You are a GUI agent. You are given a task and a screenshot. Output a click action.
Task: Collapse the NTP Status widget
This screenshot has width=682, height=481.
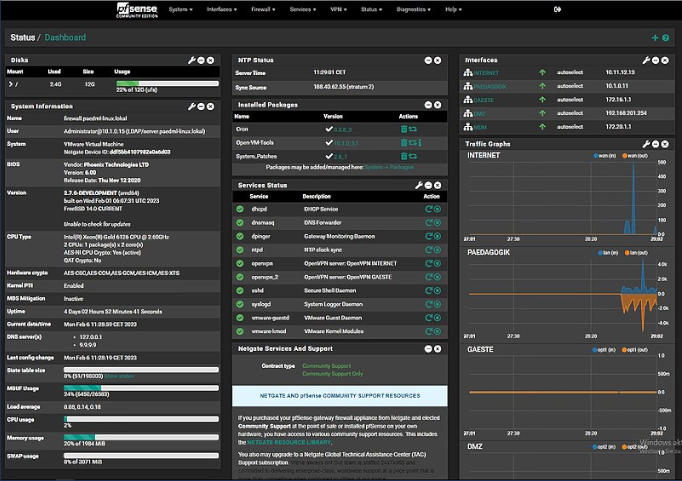[x=428, y=60]
